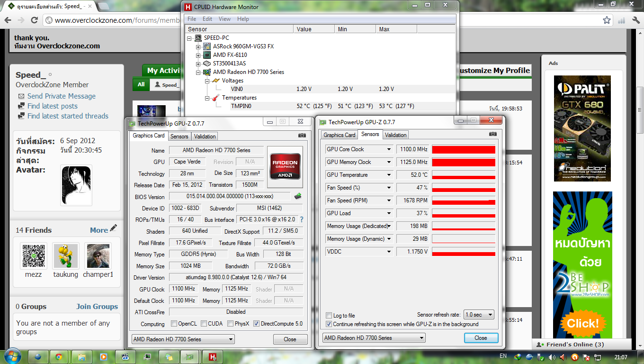Open GPU selector dropdown in Sensors window
644x364 pixels.
pyautogui.click(x=374, y=338)
